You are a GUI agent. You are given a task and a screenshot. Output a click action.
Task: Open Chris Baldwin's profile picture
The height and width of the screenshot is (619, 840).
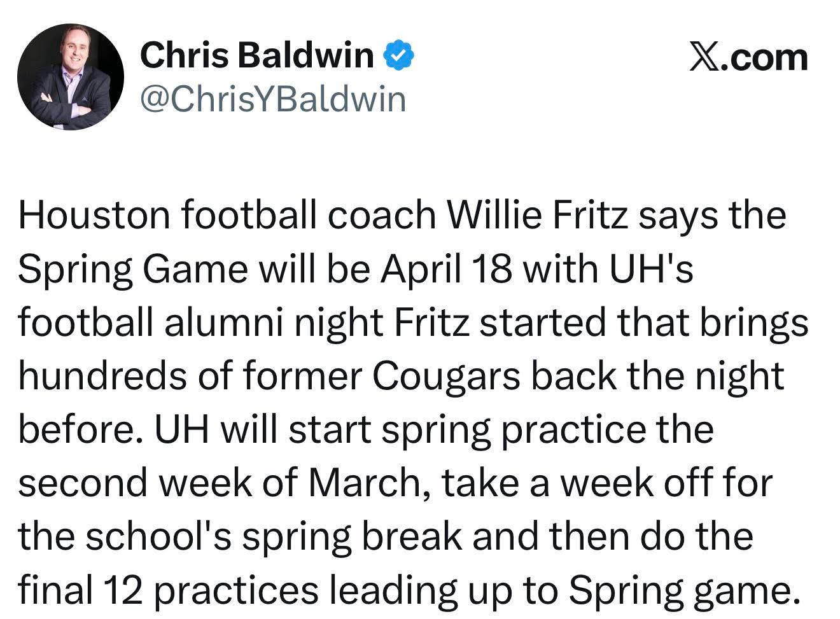(x=70, y=77)
